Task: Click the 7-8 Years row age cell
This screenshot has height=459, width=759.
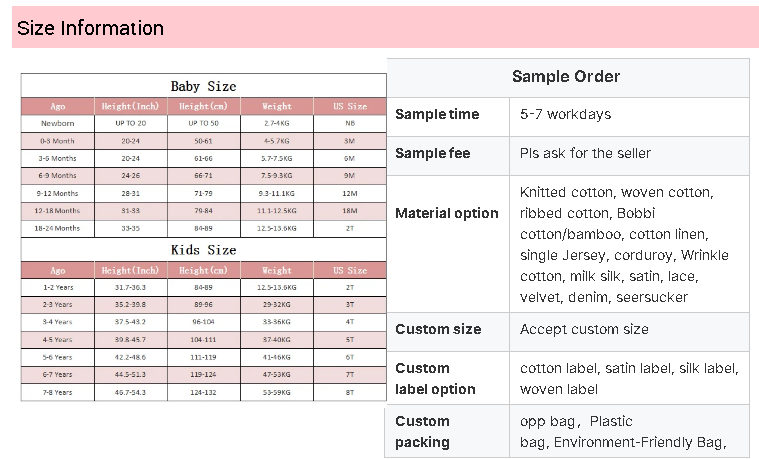Action: click(x=58, y=392)
